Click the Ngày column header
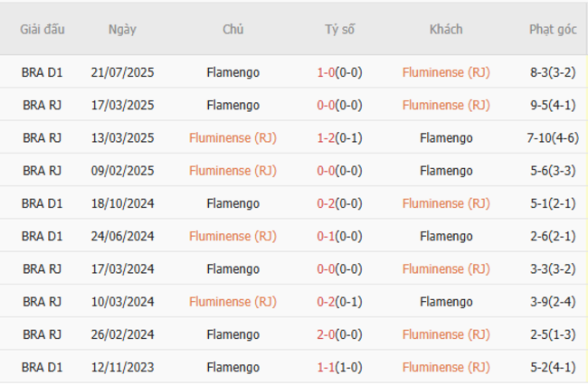588x385 pixels. [122, 29]
